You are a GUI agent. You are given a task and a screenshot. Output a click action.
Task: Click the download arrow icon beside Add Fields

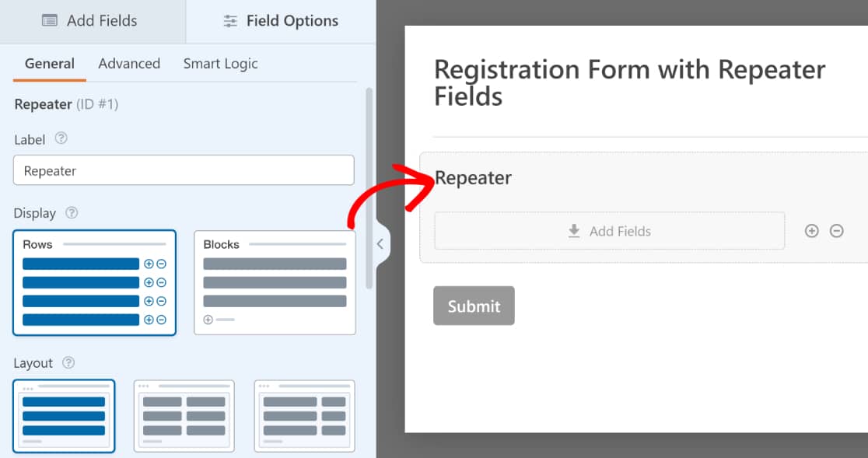[574, 231]
